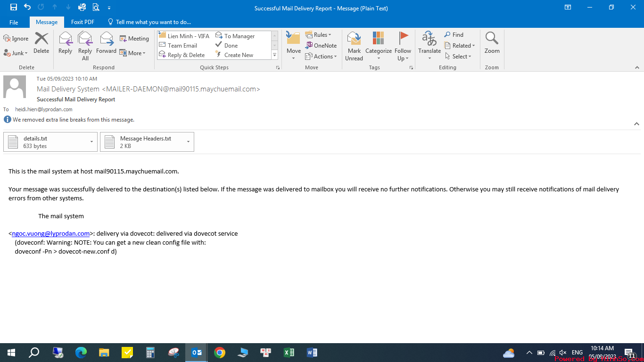Forward this message
This screenshot has width=644, height=362.
[x=106, y=43]
